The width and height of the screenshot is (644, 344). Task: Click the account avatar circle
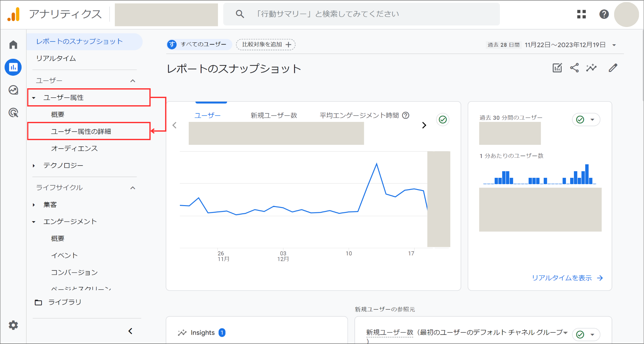[626, 14]
